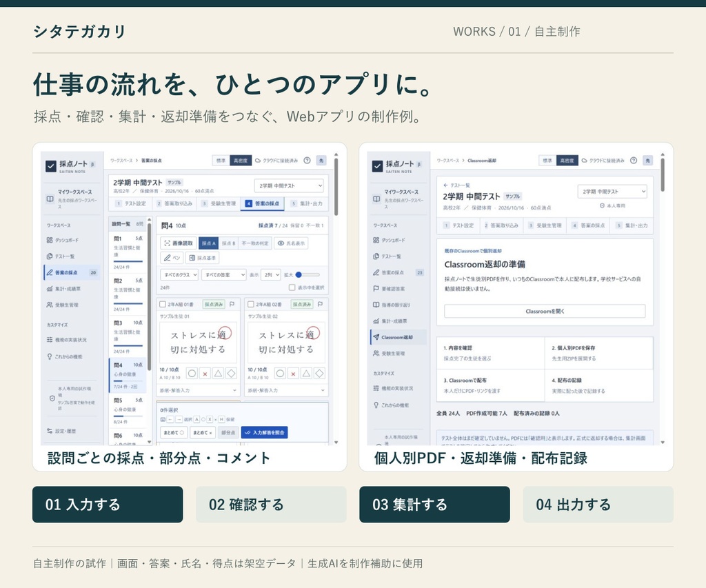Open the 2列 column display dropdown
Image resolution: width=706 pixels, height=588 pixels.
(271, 274)
